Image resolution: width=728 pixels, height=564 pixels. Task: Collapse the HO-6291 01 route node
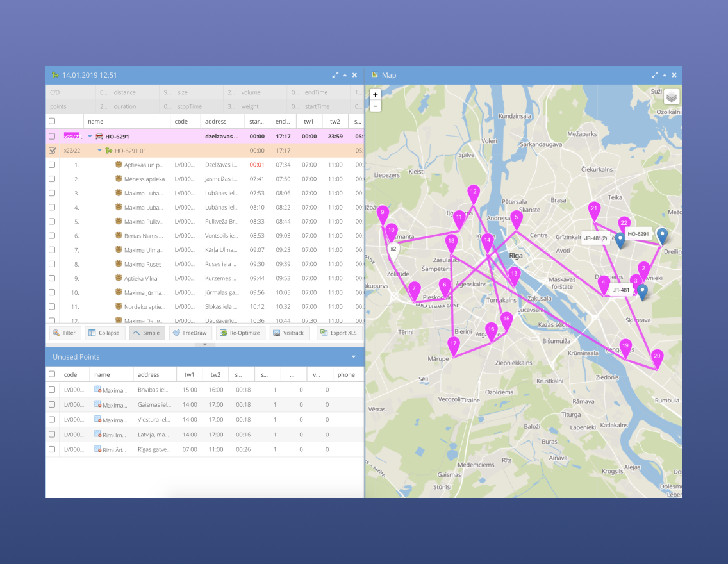[x=99, y=151]
